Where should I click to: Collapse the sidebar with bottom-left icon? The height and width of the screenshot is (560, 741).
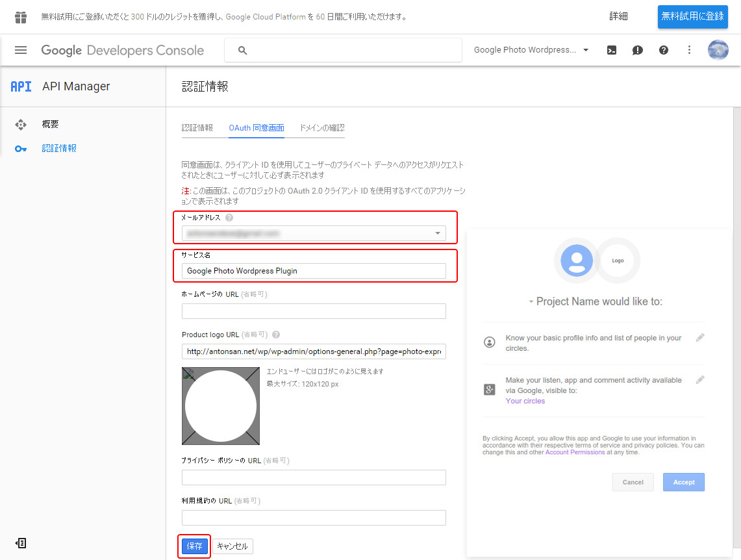tap(21, 543)
